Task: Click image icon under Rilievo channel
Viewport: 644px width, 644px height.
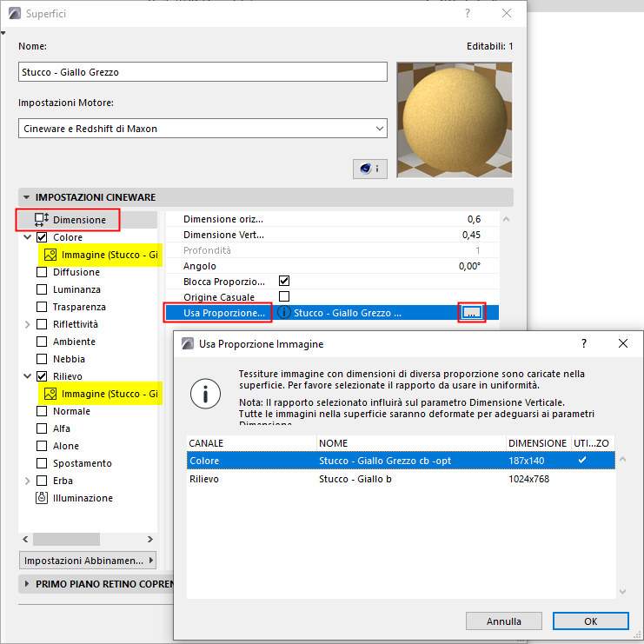Action: pyautogui.click(x=50, y=394)
